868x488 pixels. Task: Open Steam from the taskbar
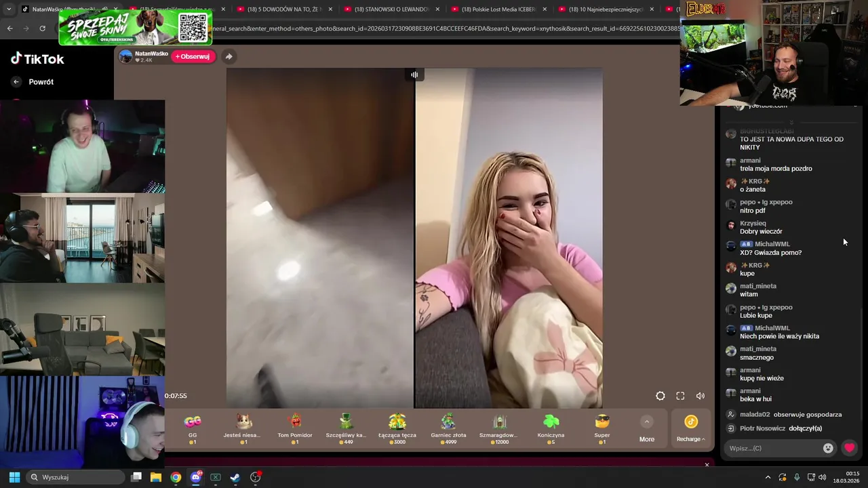(x=235, y=477)
